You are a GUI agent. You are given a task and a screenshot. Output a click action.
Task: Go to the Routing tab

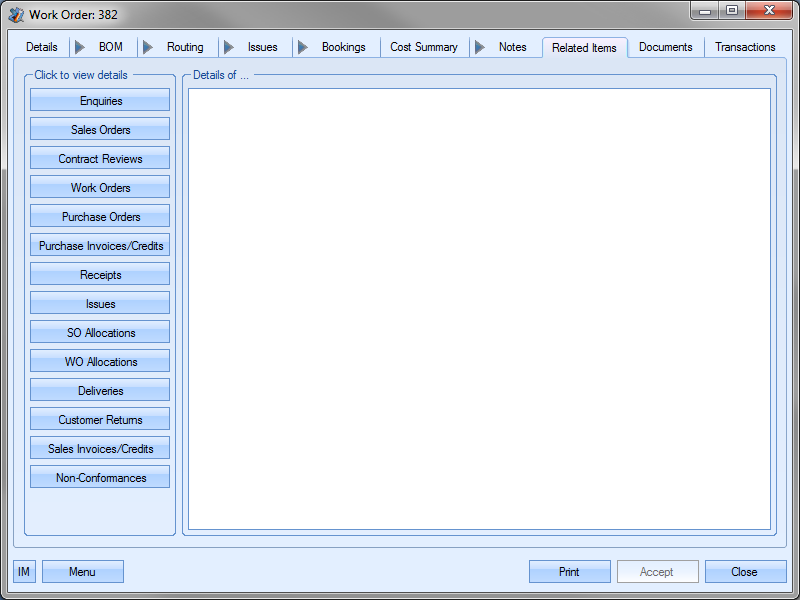[x=185, y=47]
